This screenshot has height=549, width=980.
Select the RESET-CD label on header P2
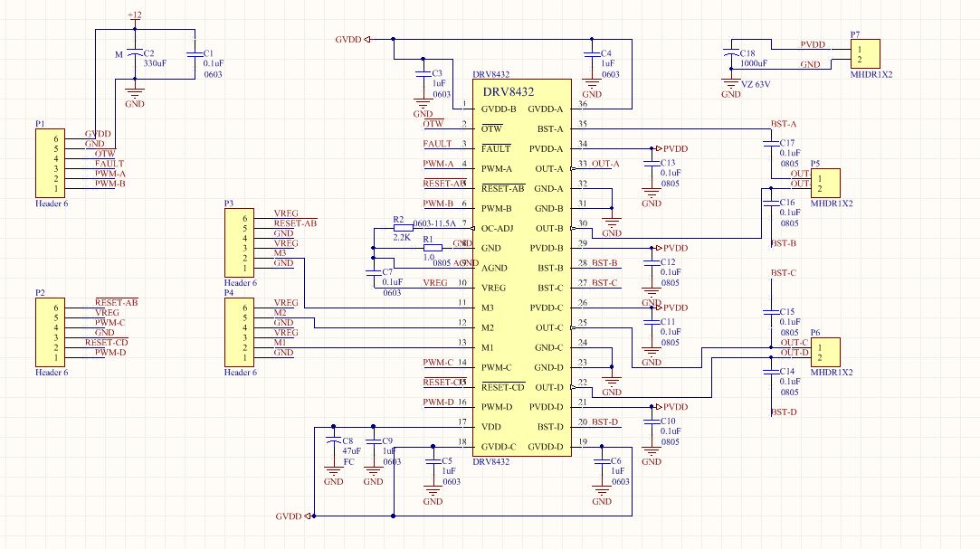(106, 342)
